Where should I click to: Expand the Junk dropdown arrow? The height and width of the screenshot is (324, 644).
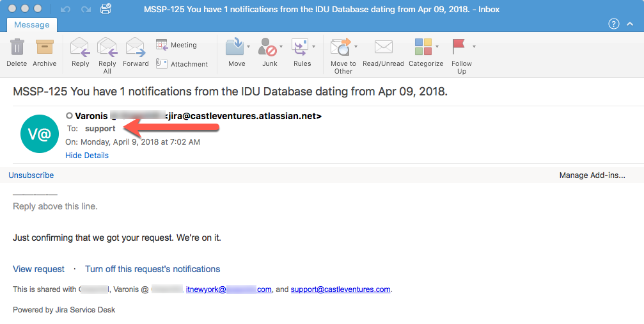(281, 47)
